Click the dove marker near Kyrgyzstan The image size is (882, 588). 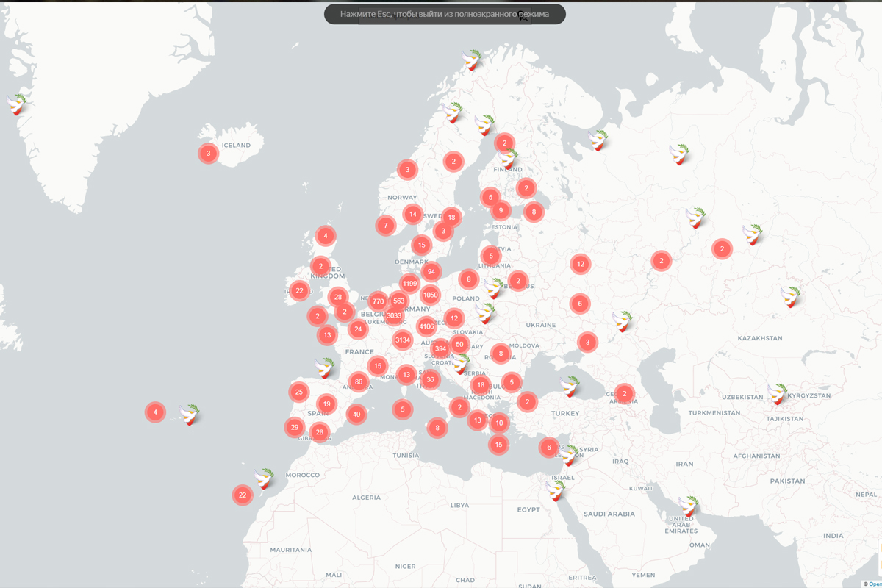pyautogui.click(x=776, y=395)
